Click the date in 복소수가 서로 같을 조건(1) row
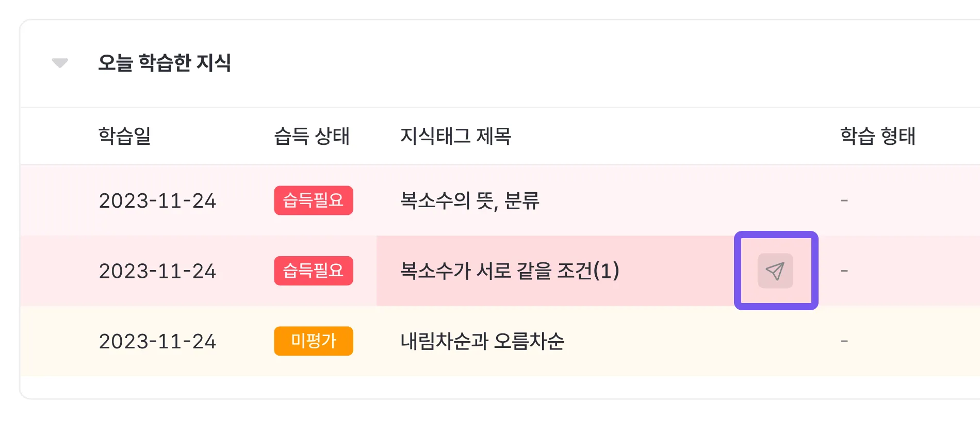This screenshot has width=980, height=436. [x=157, y=271]
